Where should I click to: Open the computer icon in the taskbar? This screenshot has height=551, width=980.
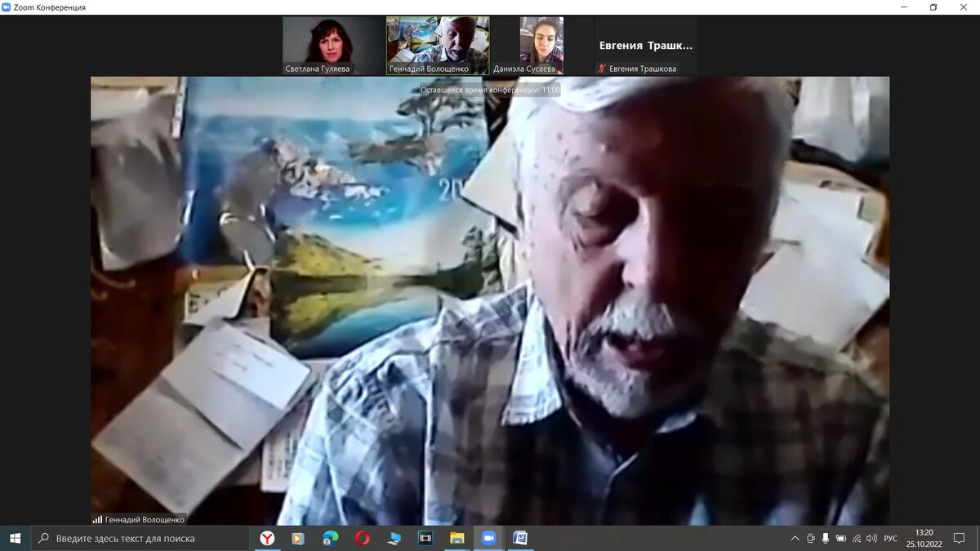click(x=394, y=538)
